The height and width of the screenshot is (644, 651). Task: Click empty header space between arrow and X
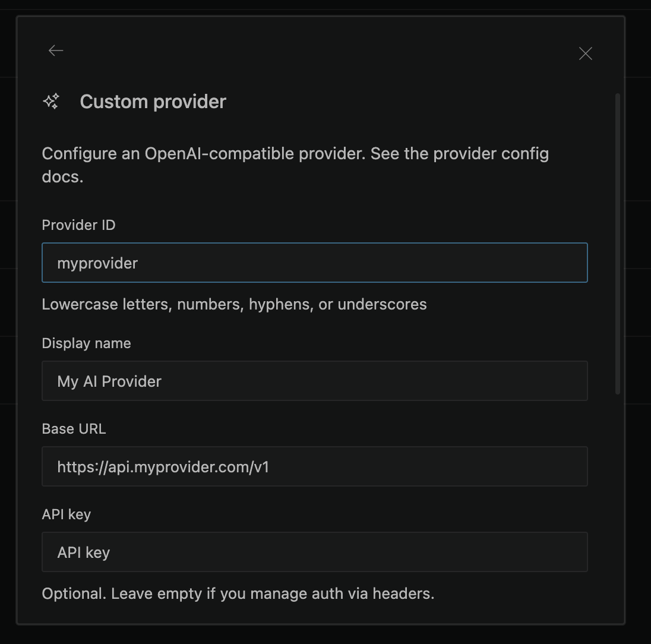(x=321, y=52)
